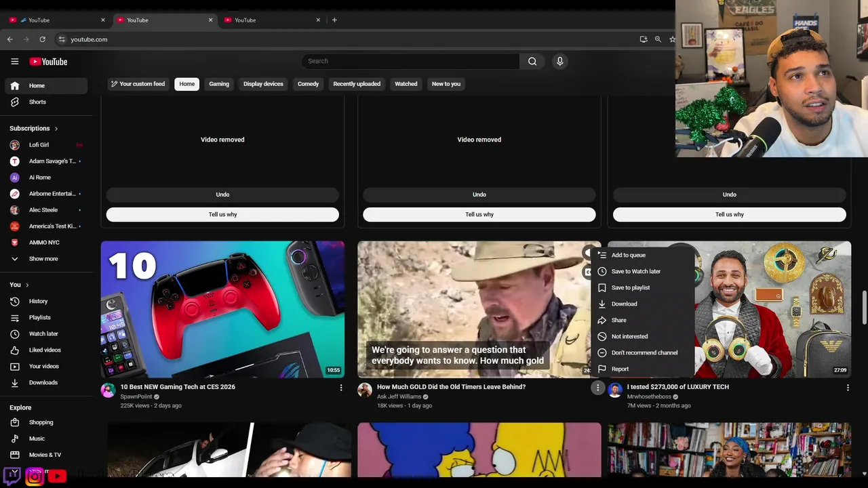Go back using browser back arrow

pos(10,39)
